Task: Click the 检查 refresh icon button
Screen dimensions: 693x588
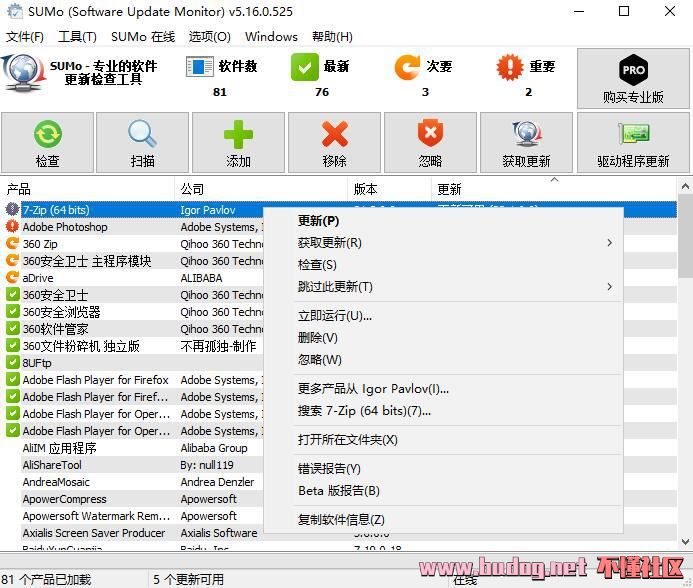Action: [47, 142]
